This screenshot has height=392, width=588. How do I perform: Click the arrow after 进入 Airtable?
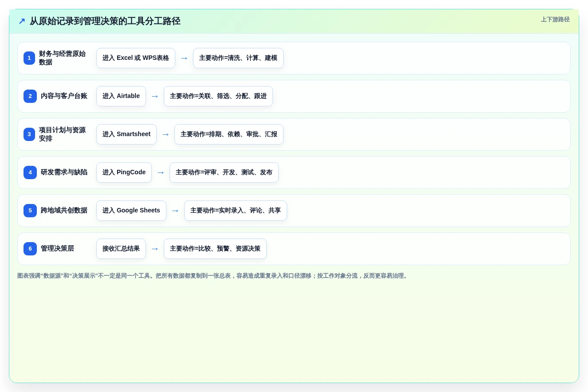pos(155,96)
